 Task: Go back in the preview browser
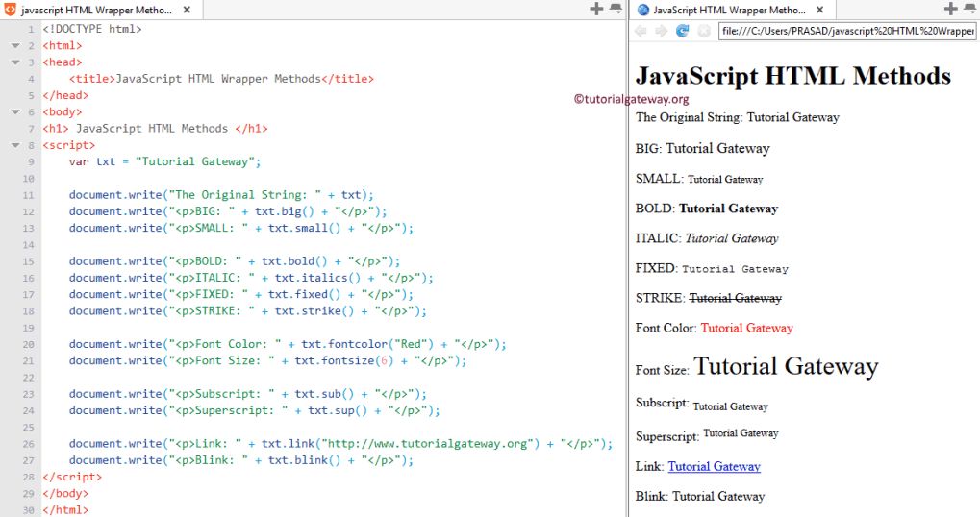tap(641, 31)
